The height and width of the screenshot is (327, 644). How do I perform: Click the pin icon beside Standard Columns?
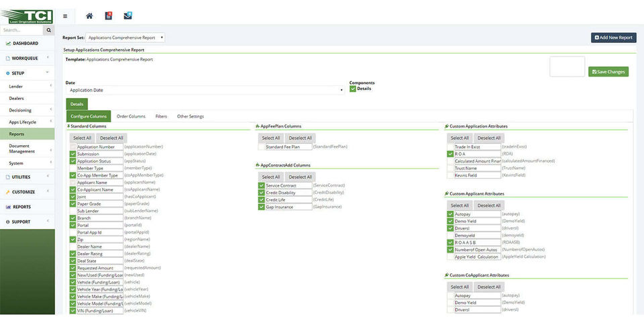tap(68, 126)
